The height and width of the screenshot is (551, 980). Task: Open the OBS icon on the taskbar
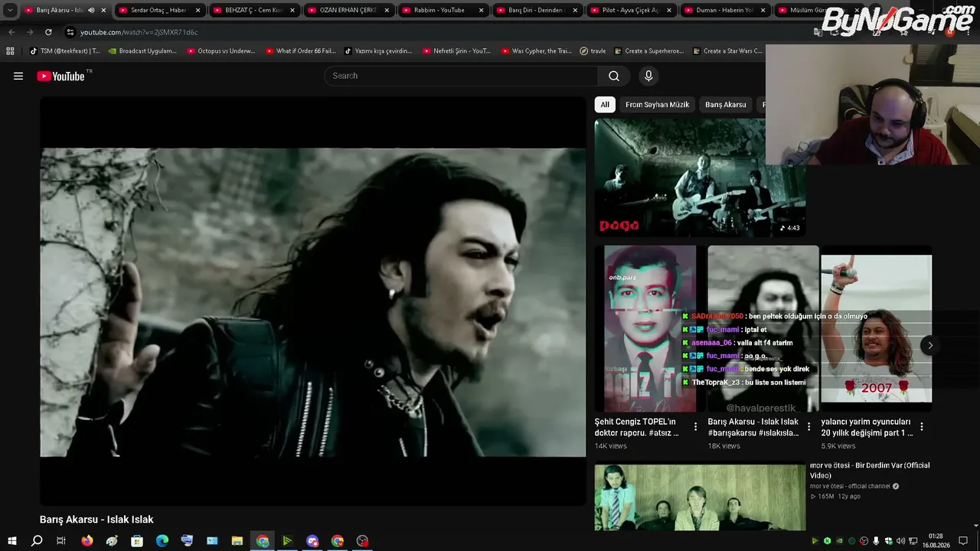coord(363,541)
